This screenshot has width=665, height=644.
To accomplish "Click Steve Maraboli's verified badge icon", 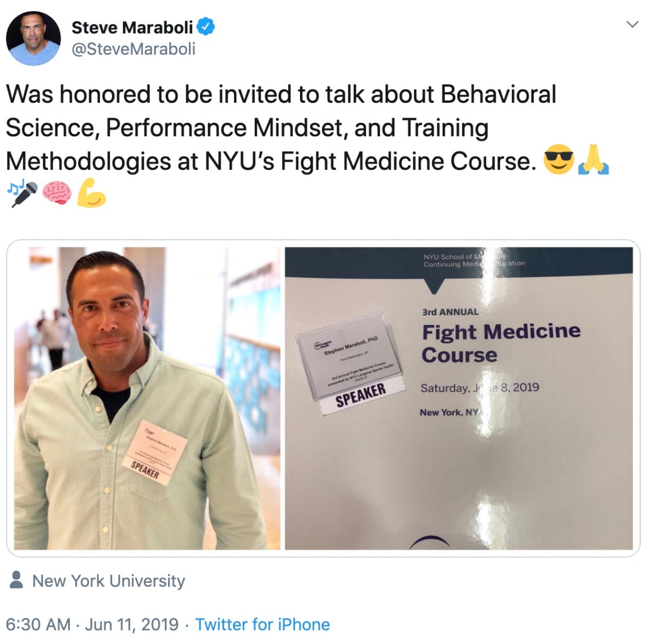I will pos(206,28).
